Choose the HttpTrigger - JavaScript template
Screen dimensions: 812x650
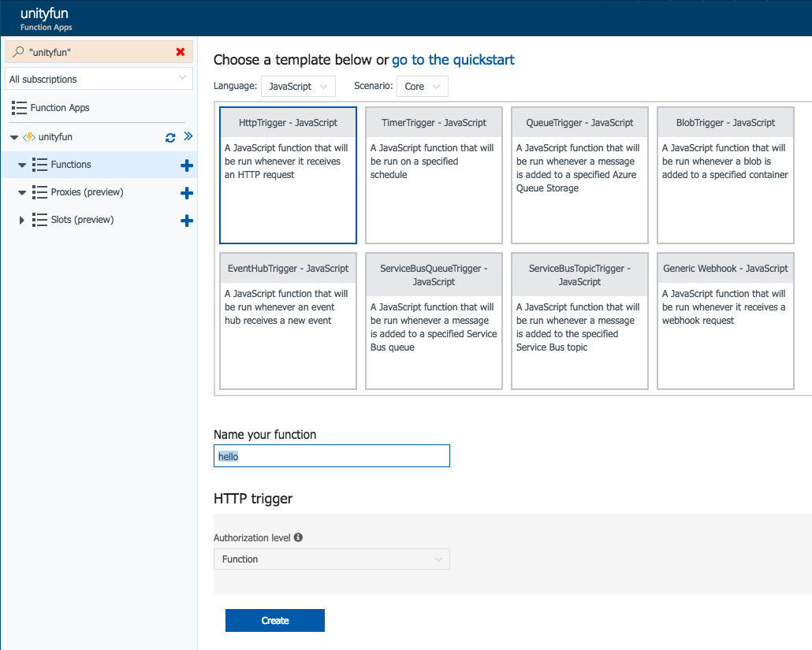click(x=288, y=175)
